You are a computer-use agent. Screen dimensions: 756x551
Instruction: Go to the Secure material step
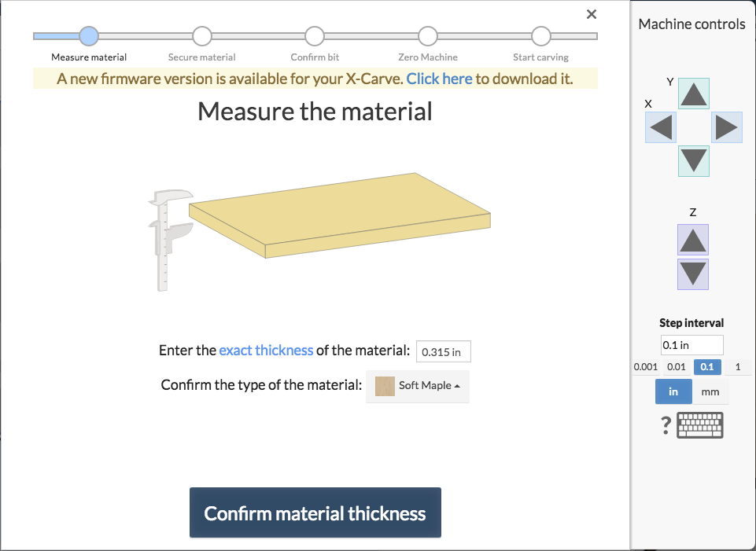click(201, 35)
